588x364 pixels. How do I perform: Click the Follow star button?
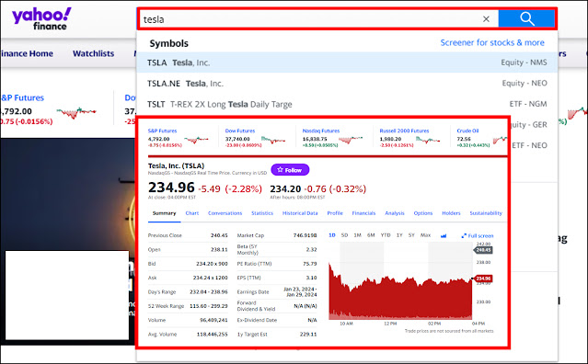click(290, 170)
